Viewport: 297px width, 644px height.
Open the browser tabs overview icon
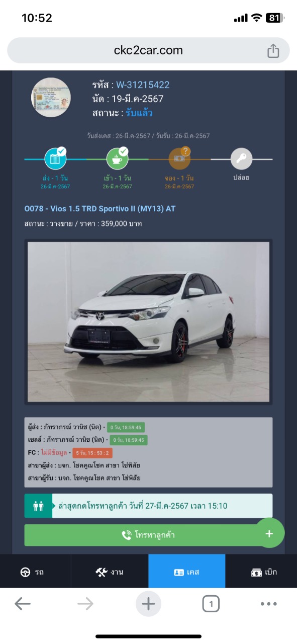pyautogui.click(x=211, y=604)
